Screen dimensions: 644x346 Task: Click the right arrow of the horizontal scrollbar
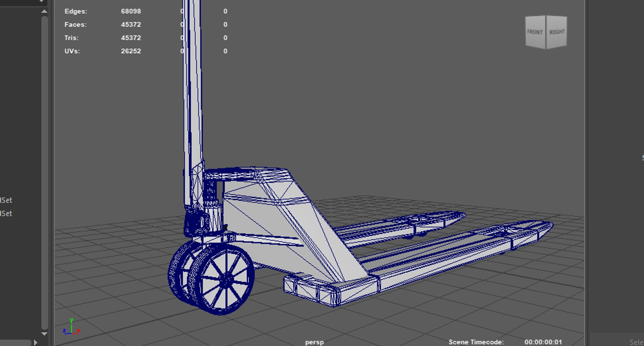point(36,342)
